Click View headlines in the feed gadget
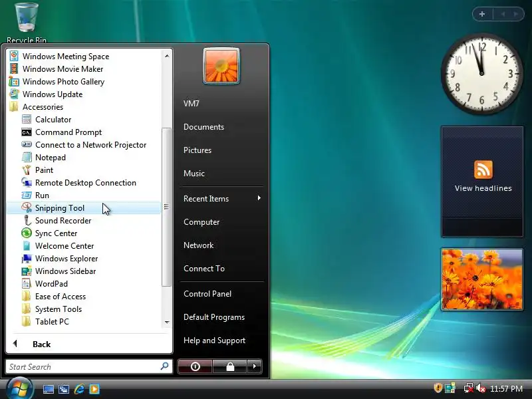Image resolution: width=532 pixels, height=399 pixels. click(x=483, y=188)
